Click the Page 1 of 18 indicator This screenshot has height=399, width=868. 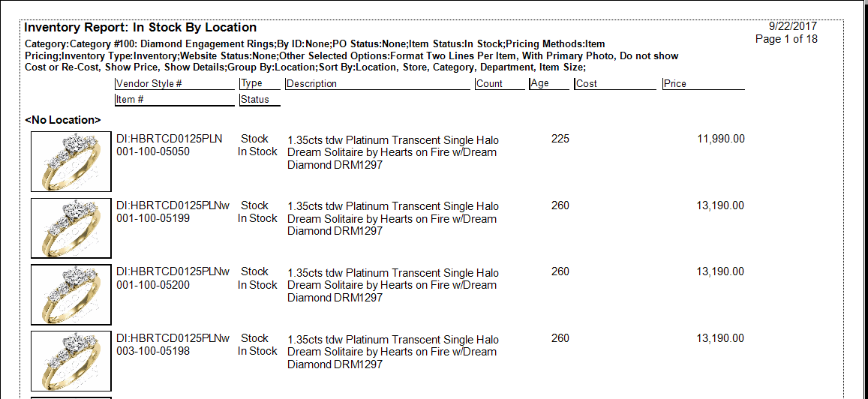786,39
